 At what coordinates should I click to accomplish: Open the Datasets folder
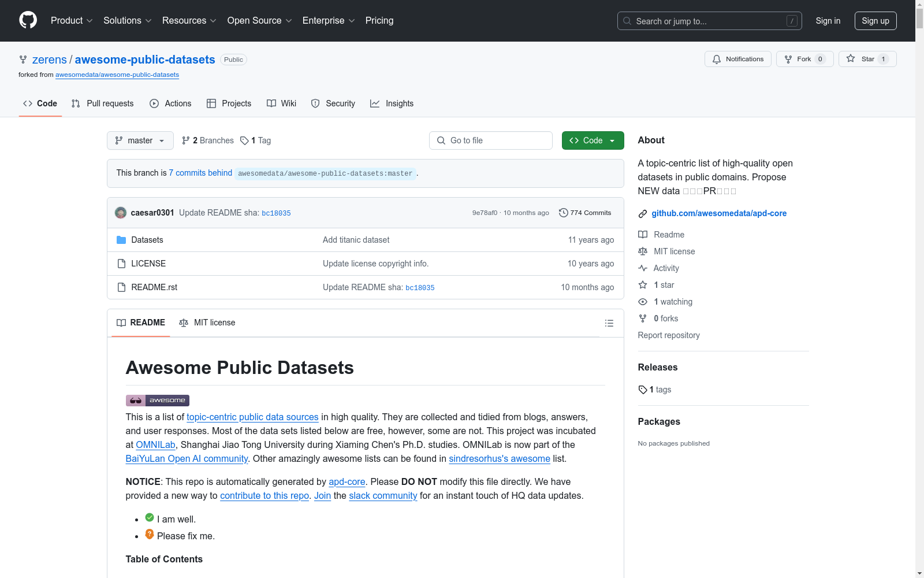[147, 240]
